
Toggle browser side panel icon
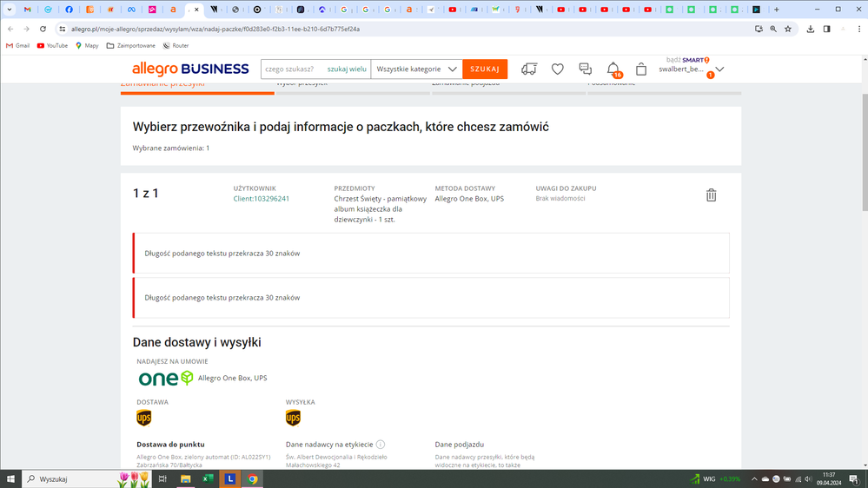pos(826,29)
